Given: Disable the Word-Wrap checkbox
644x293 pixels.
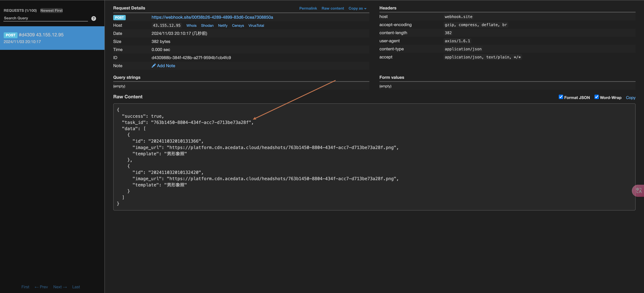Looking at the screenshot, I should (596, 97).
